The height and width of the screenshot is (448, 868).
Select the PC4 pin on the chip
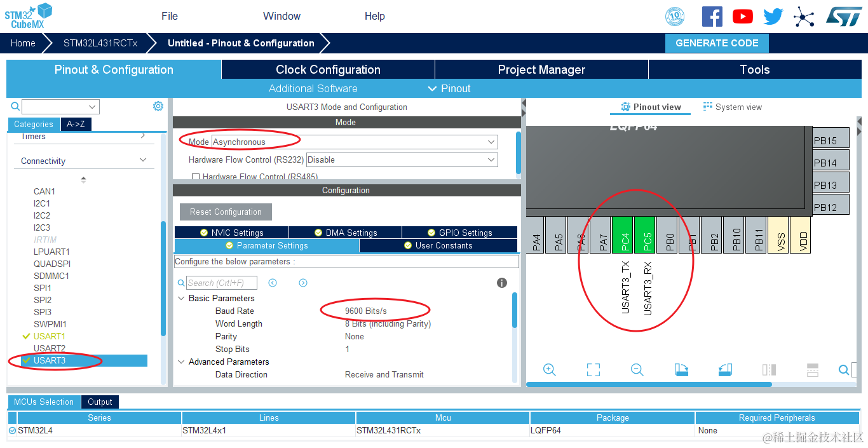click(x=623, y=234)
